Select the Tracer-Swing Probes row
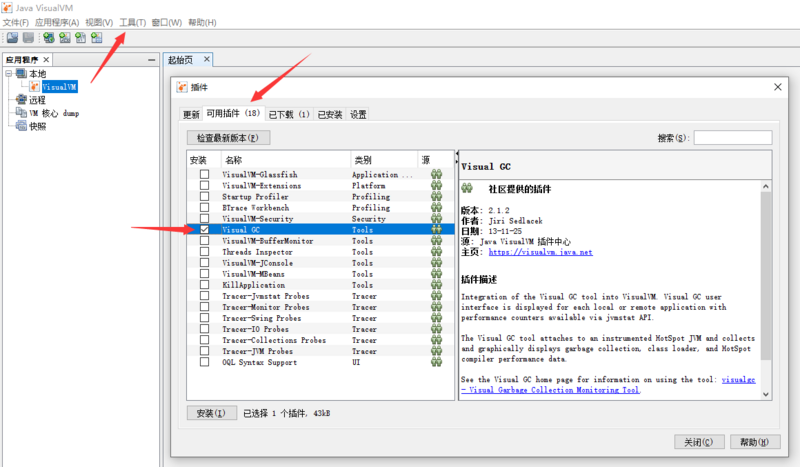The height and width of the screenshot is (467, 800). click(320, 318)
